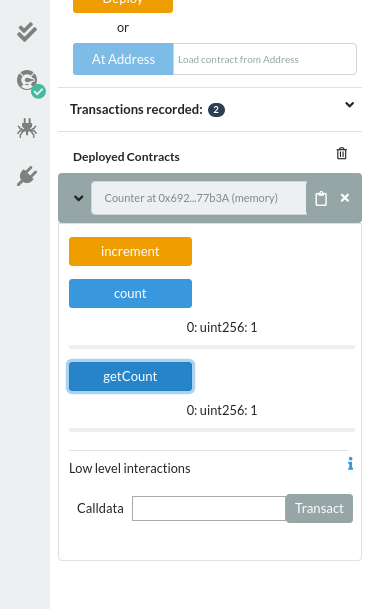Click the orange Deploy button
The width and height of the screenshot is (367, 609).
pos(123,5)
